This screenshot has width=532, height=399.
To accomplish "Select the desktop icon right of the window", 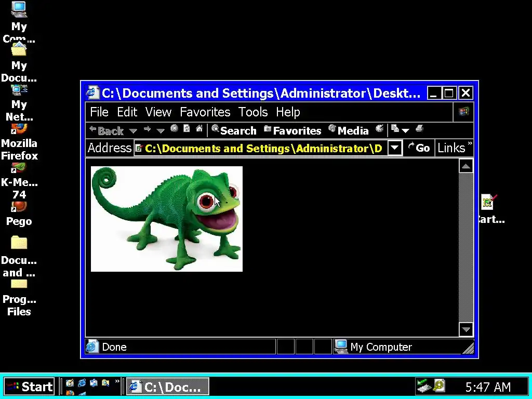I will (489, 209).
